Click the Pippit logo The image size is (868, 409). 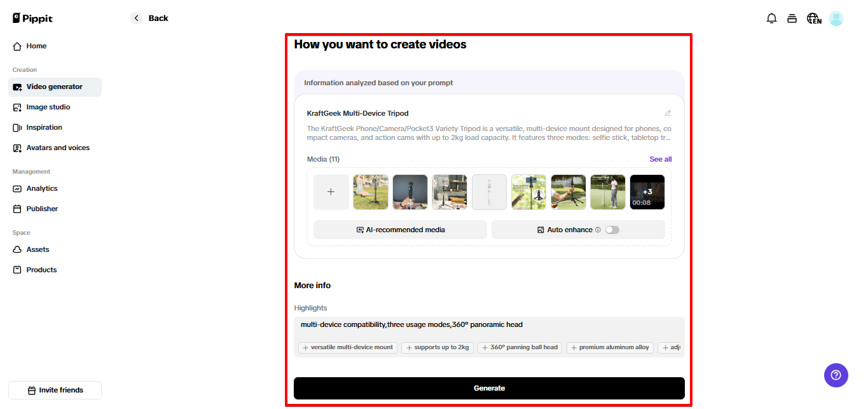pos(32,18)
